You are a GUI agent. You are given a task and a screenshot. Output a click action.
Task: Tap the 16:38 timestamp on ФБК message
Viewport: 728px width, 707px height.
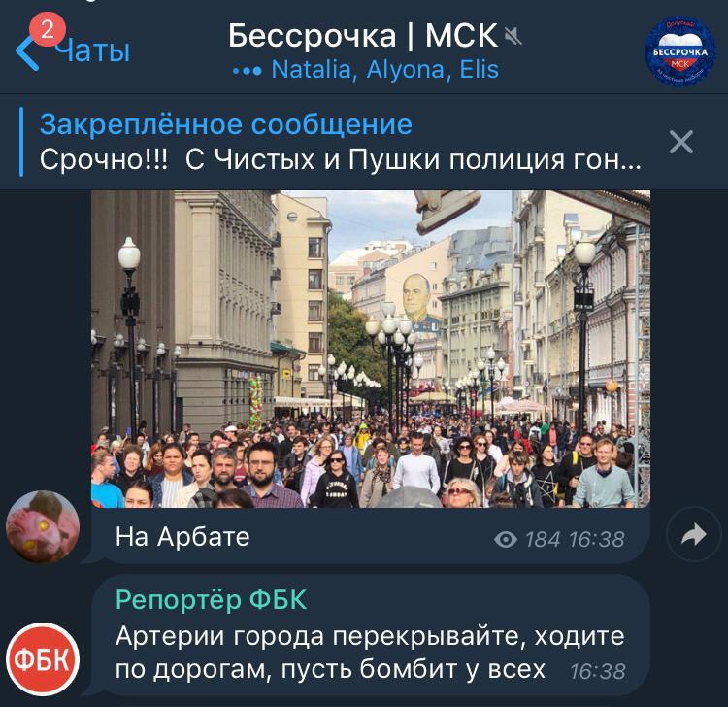pos(598,672)
